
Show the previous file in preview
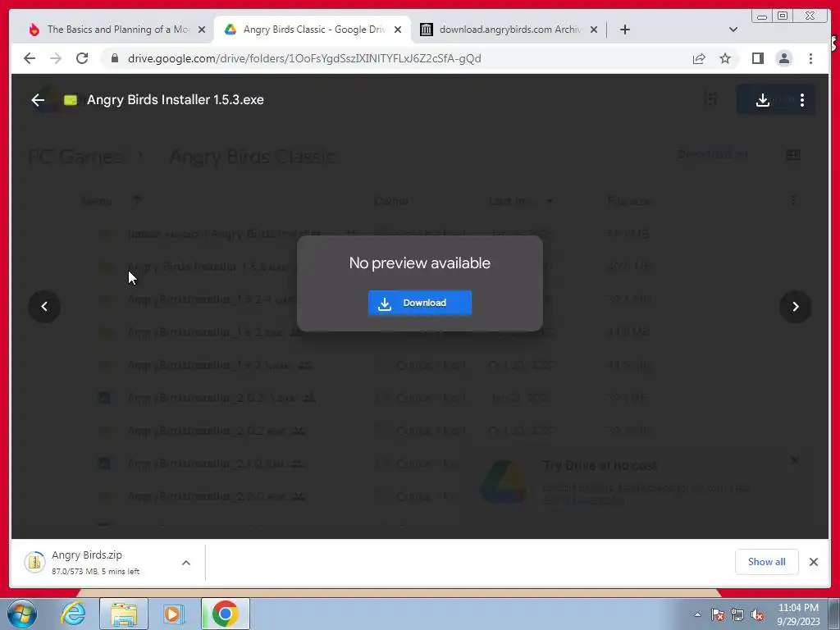tap(44, 307)
